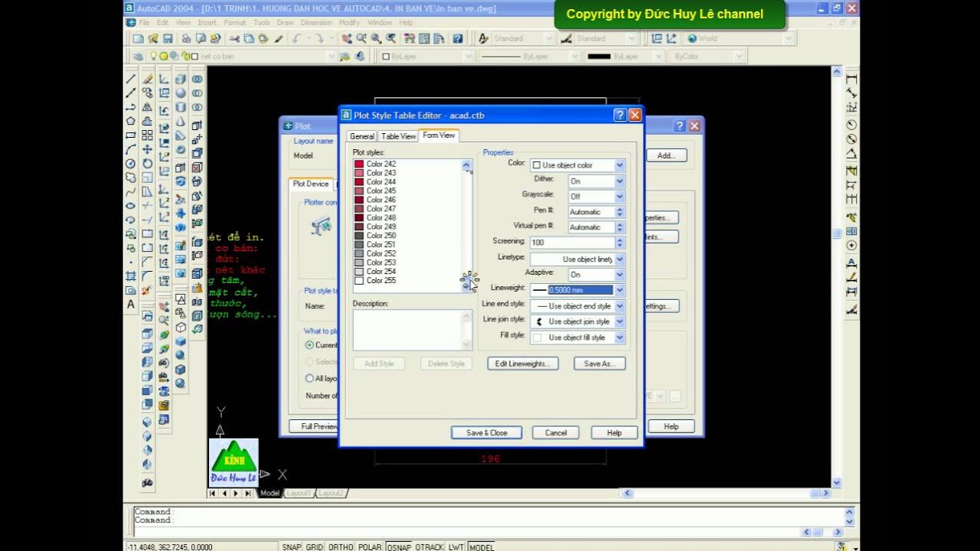This screenshot has width=980, height=551.
Task: Click the Save As button
Action: click(599, 364)
